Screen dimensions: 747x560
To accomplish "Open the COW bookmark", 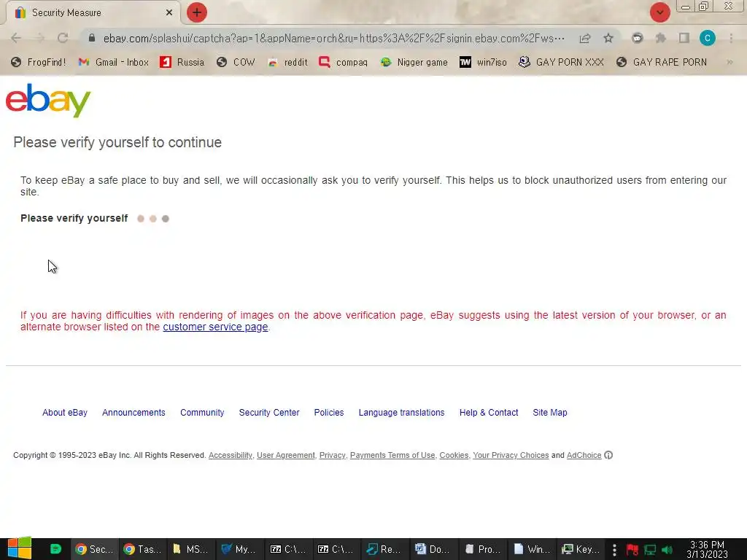I will [x=236, y=63].
